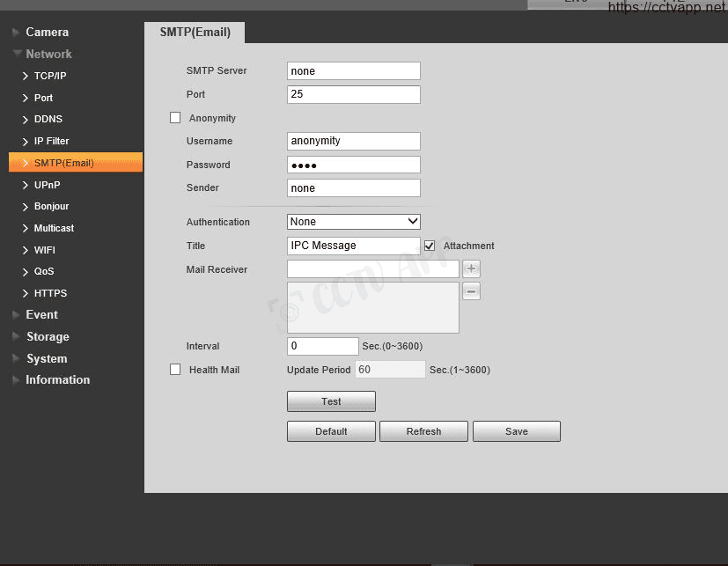Open TCP/IP network settings
728x566 pixels.
49,76
